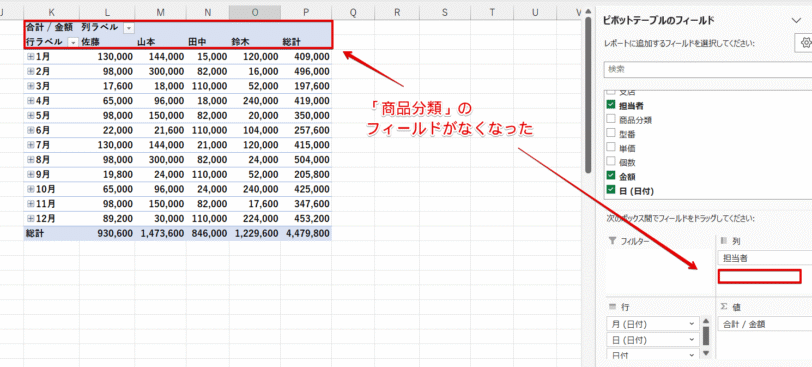Click the grand total cell 4,479,800
The image size is (812, 367).
[306, 233]
